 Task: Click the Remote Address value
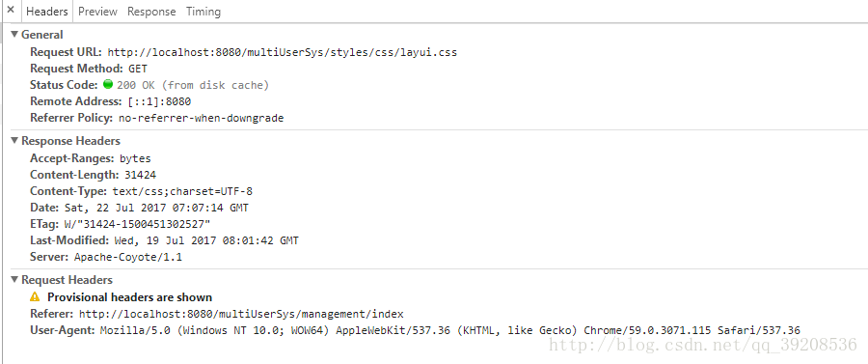click(x=158, y=101)
